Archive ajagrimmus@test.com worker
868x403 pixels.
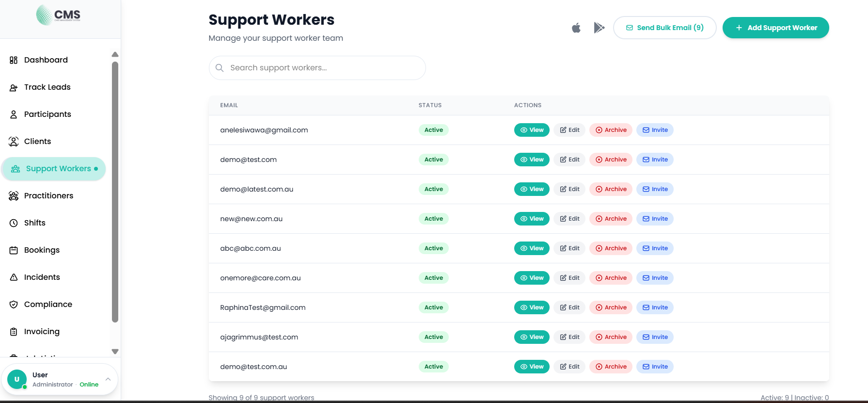coord(611,337)
